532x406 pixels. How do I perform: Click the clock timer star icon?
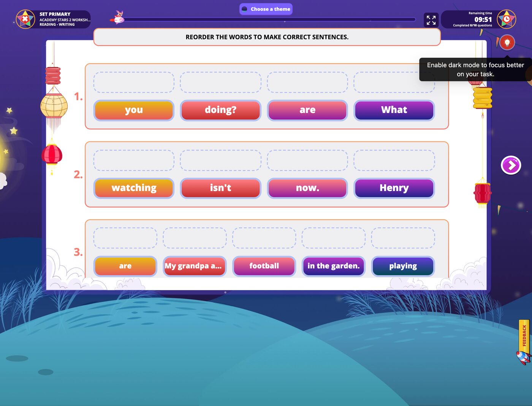(x=507, y=19)
